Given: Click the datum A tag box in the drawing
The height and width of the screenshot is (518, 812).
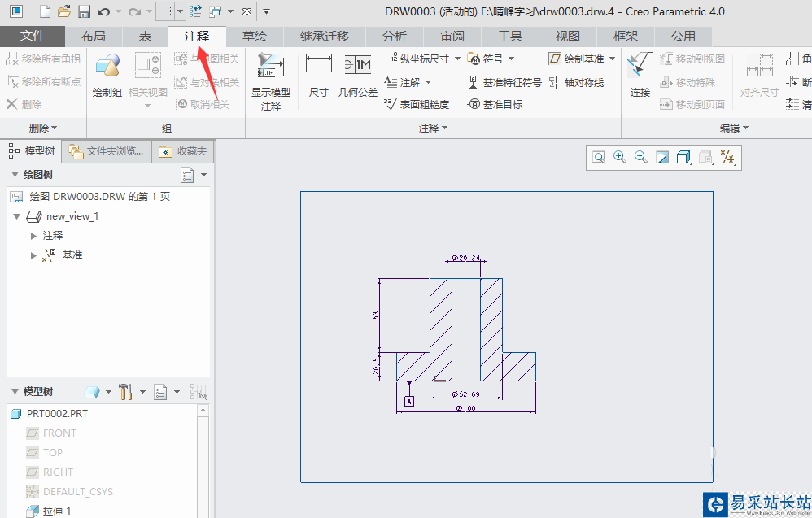Looking at the screenshot, I should tap(409, 401).
